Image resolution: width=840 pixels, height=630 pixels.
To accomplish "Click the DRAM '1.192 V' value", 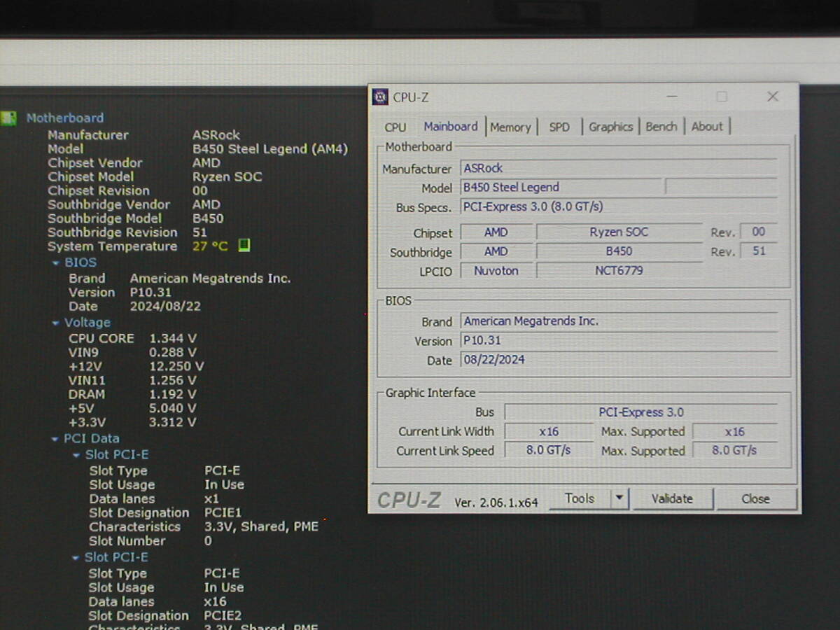I will tap(173, 394).
